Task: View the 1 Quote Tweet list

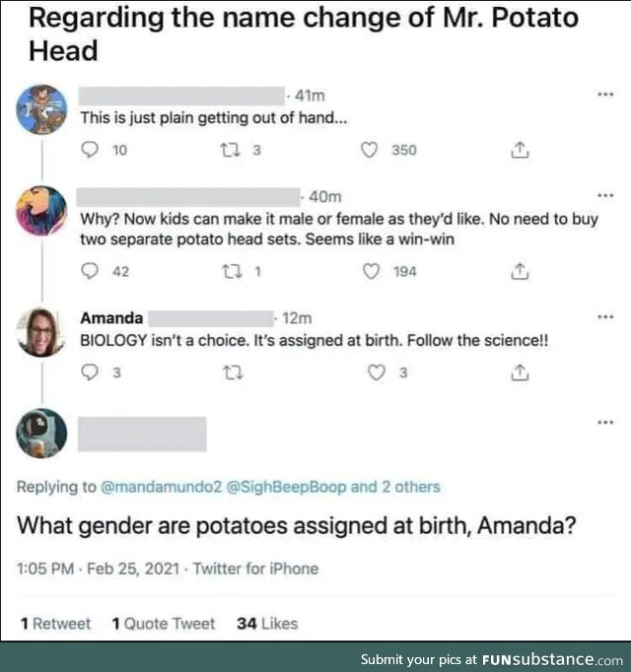Action: [163, 623]
